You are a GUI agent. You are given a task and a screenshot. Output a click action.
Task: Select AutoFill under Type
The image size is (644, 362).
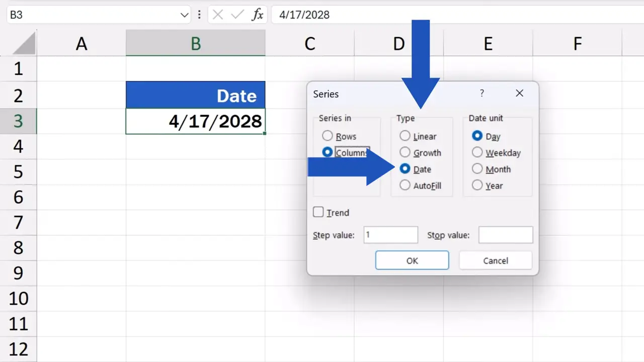(405, 186)
